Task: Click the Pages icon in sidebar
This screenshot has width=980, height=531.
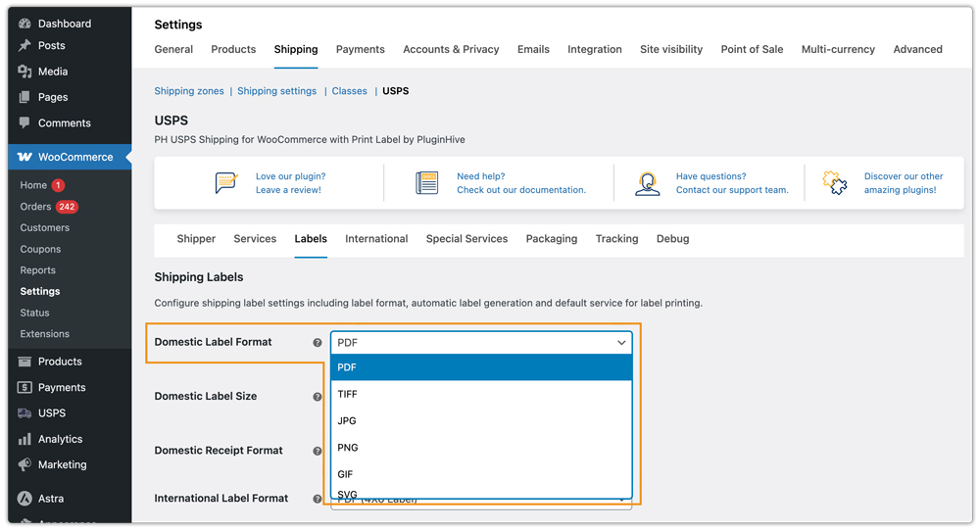Action: click(x=24, y=97)
